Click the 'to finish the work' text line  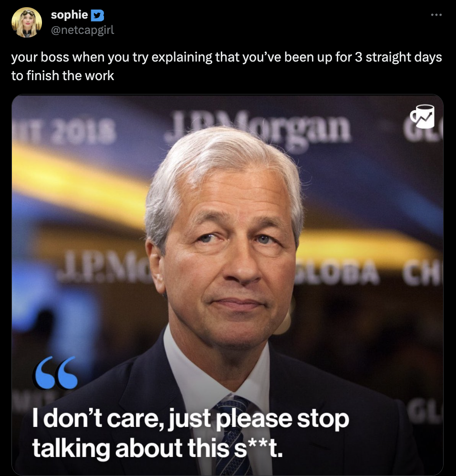[62, 75]
